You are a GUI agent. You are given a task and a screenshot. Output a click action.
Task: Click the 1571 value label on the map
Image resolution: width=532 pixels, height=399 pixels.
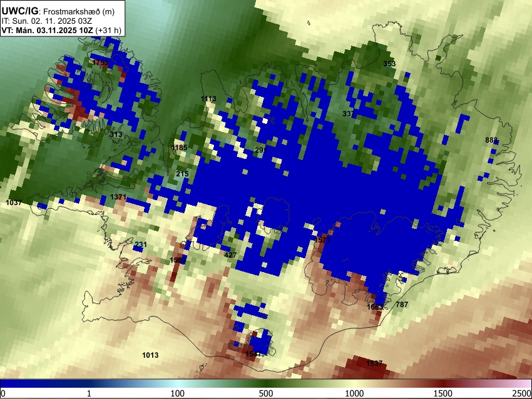[x=322, y=240]
